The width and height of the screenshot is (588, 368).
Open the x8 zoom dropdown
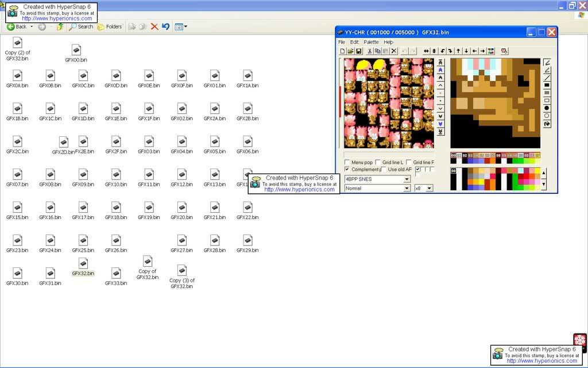[x=430, y=188]
